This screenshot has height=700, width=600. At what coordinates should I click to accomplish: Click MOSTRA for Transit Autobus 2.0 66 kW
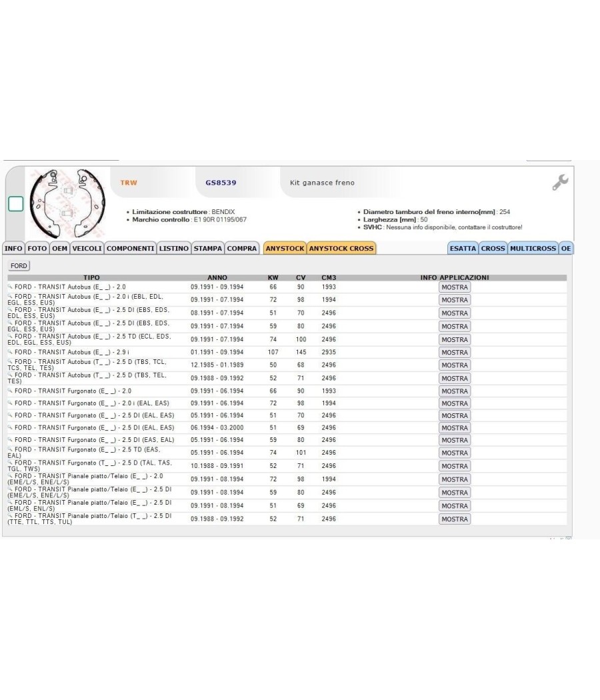coord(455,287)
